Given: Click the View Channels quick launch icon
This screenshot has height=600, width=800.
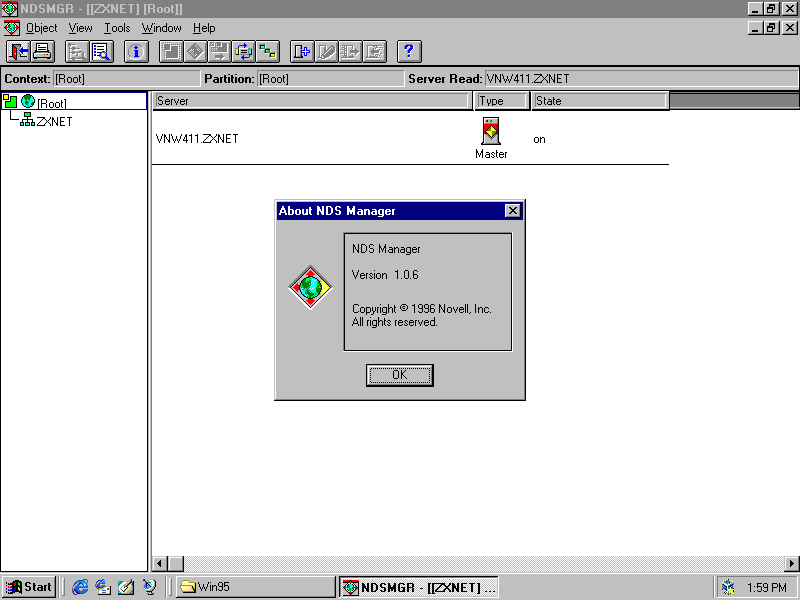Looking at the screenshot, I should pos(149,587).
